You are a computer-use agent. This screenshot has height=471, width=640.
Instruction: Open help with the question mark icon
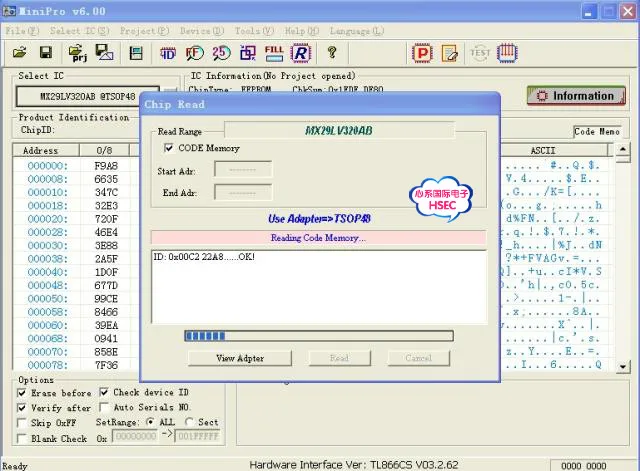pyautogui.click(x=332, y=53)
